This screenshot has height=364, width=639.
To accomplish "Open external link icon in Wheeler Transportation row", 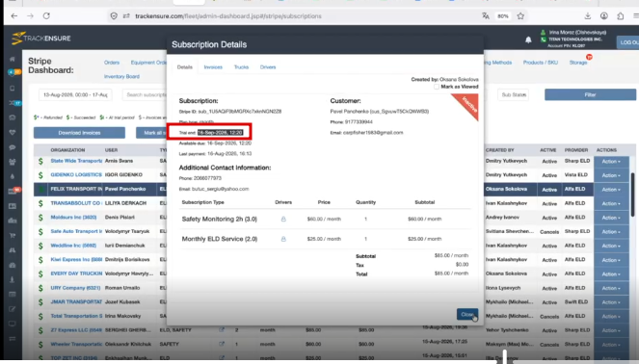I will pos(222,344).
